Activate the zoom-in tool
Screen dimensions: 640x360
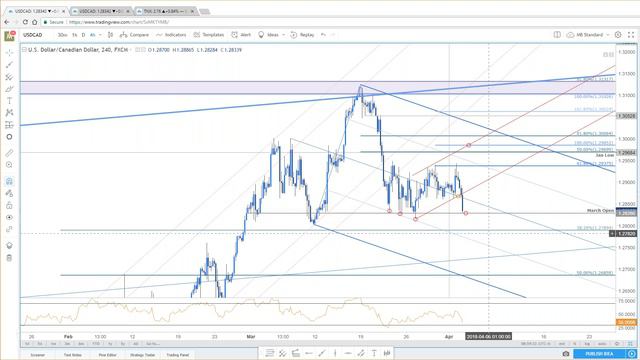9,165
